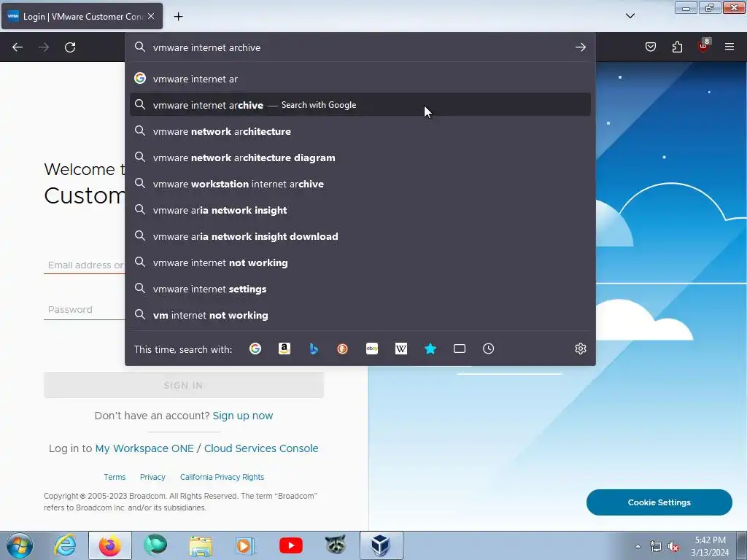Select 'vmware internet ar' Google suggestion
The height and width of the screenshot is (560, 747).
[x=360, y=79]
